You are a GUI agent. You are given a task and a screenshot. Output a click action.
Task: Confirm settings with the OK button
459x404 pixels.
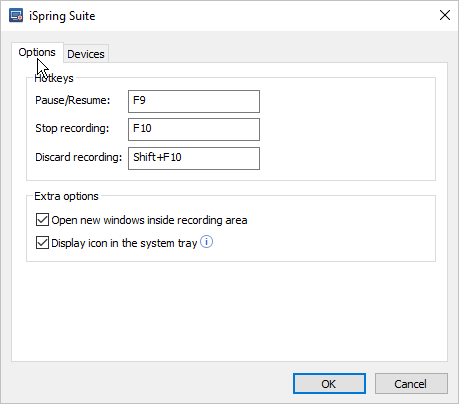pyautogui.click(x=329, y=384)
